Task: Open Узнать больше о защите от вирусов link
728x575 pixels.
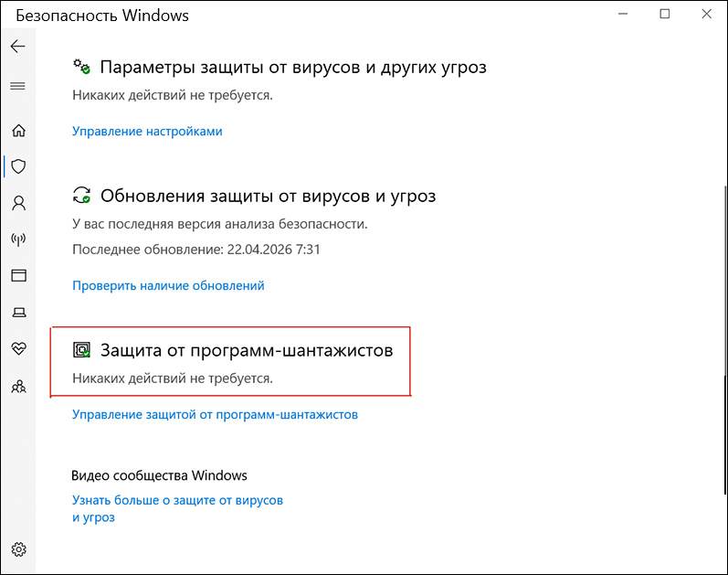Action: tap(177, 508)
